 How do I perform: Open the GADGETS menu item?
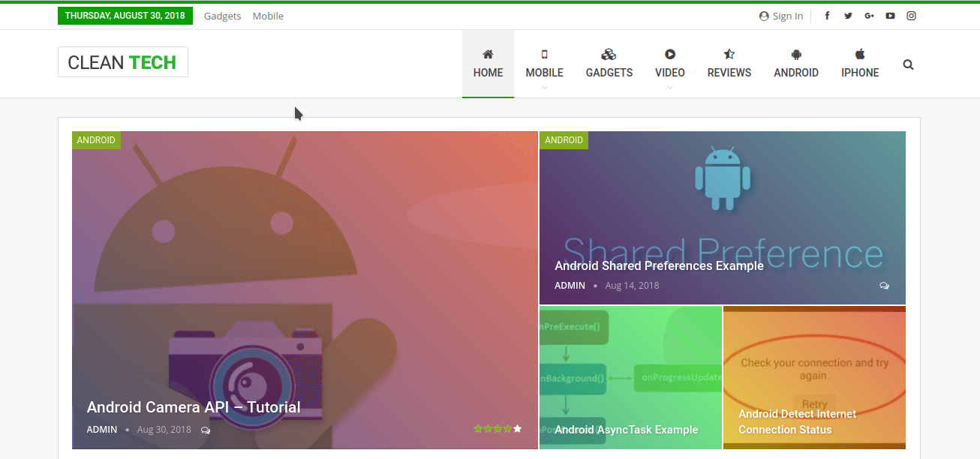609,73
